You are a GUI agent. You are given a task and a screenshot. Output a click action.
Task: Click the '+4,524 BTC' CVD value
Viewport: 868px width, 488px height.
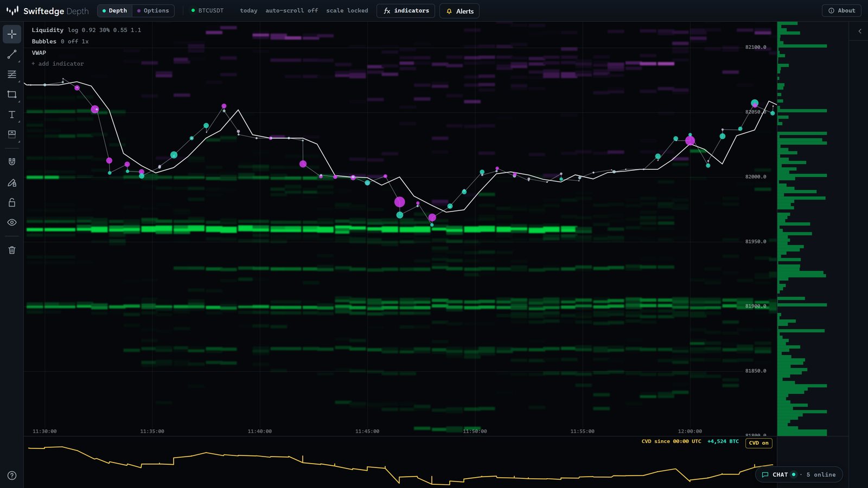pos(723,441)
